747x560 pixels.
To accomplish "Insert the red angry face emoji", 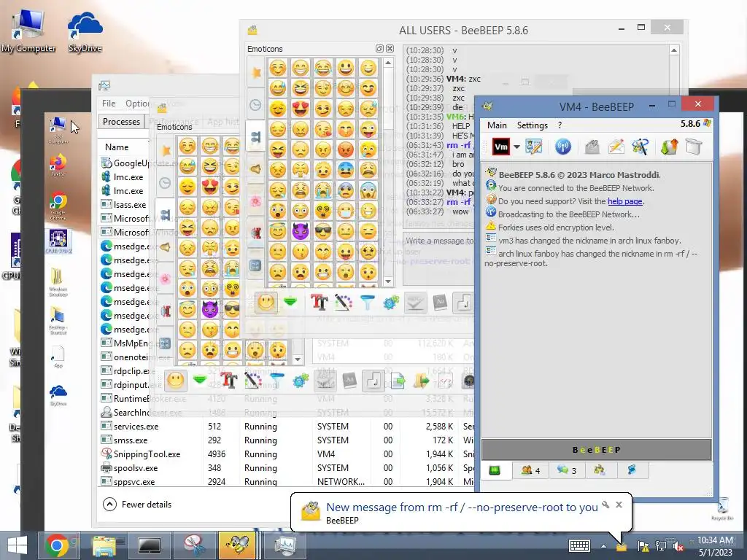I will click(x=345, y=149).
